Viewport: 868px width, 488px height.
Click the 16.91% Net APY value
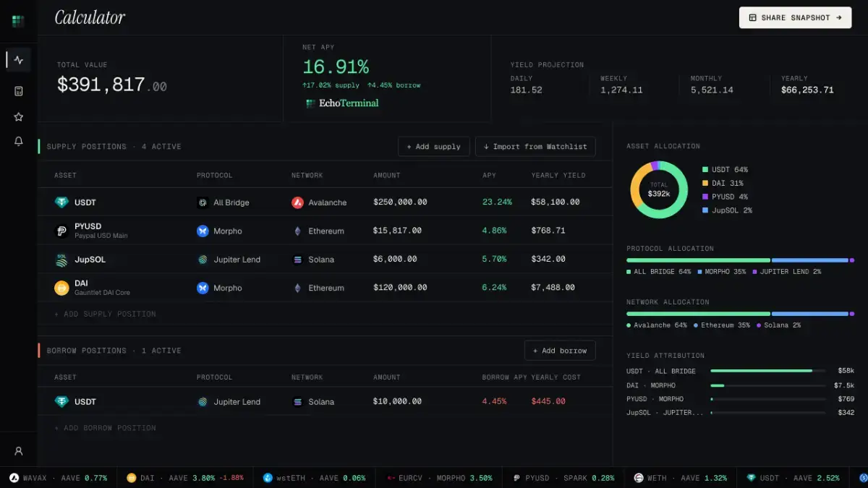point(336,67)
